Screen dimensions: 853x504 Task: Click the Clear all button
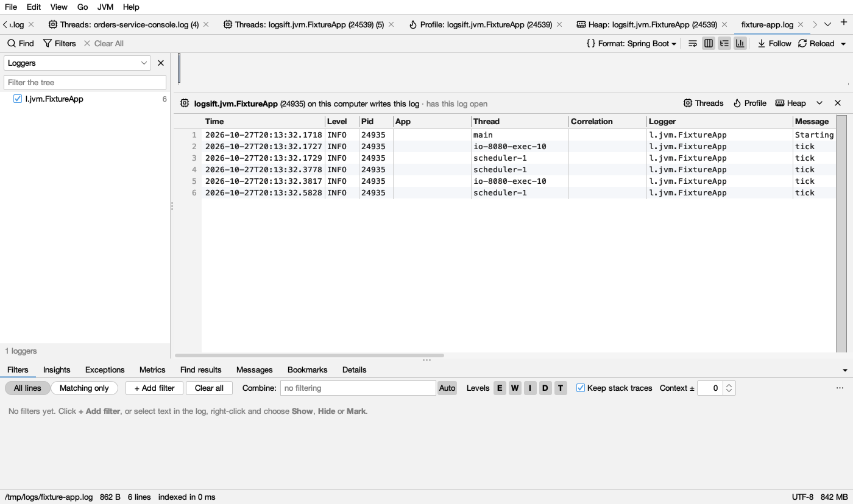[209, 388]
